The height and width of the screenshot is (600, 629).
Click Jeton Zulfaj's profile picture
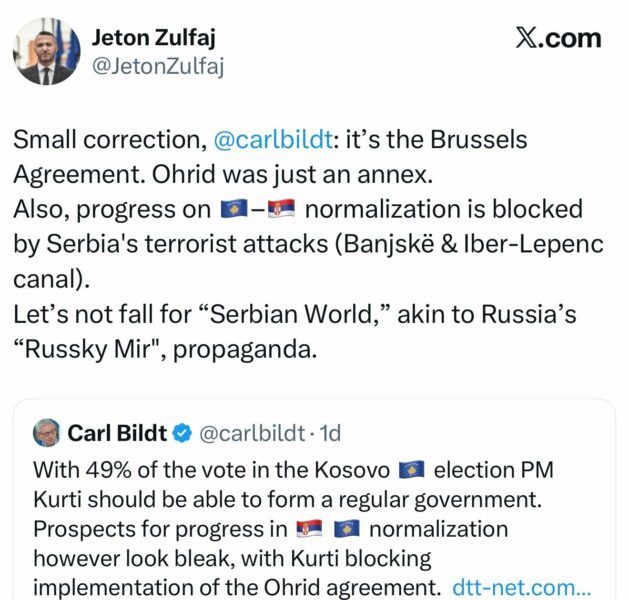click(44, 51)
